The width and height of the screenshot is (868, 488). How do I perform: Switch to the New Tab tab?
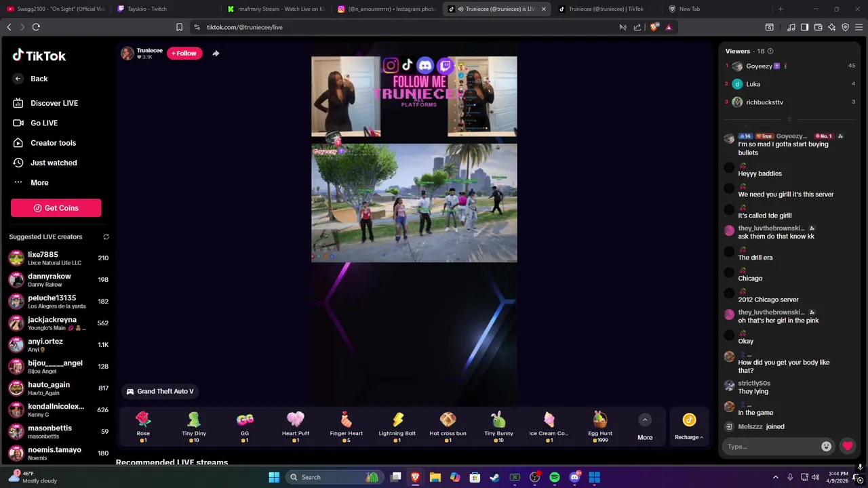tap(716, 9)
